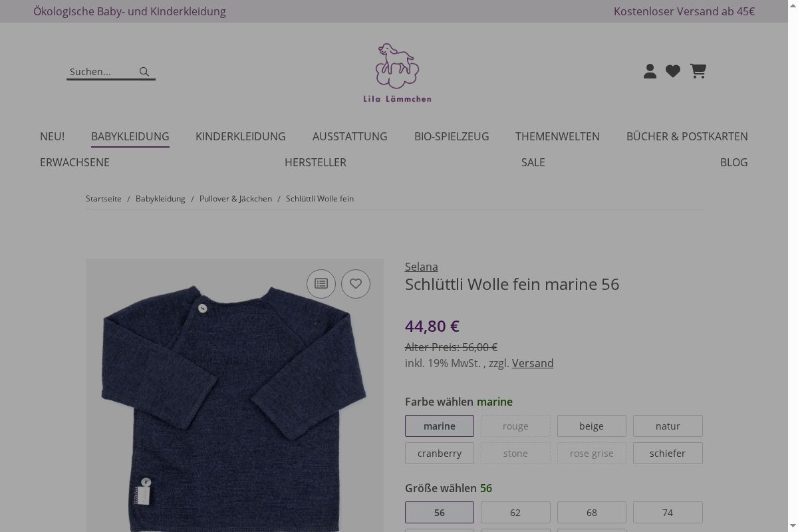
Task: Add product to wishlist heart button
Action: pos(356,284)
